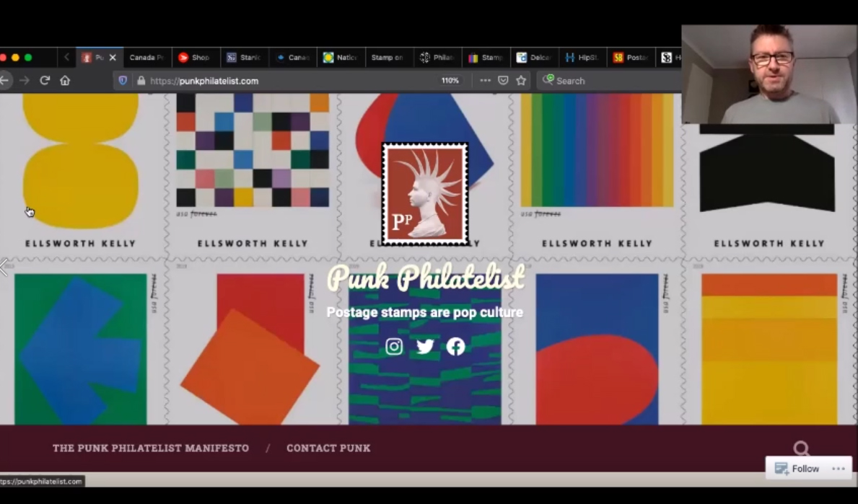858x504 pixels.
Task: Switch to the Natic tab
Action: pos(341,58)
